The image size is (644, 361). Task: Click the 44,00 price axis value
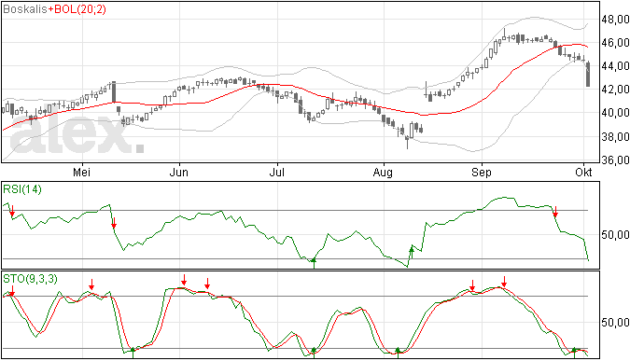[615, 66]
